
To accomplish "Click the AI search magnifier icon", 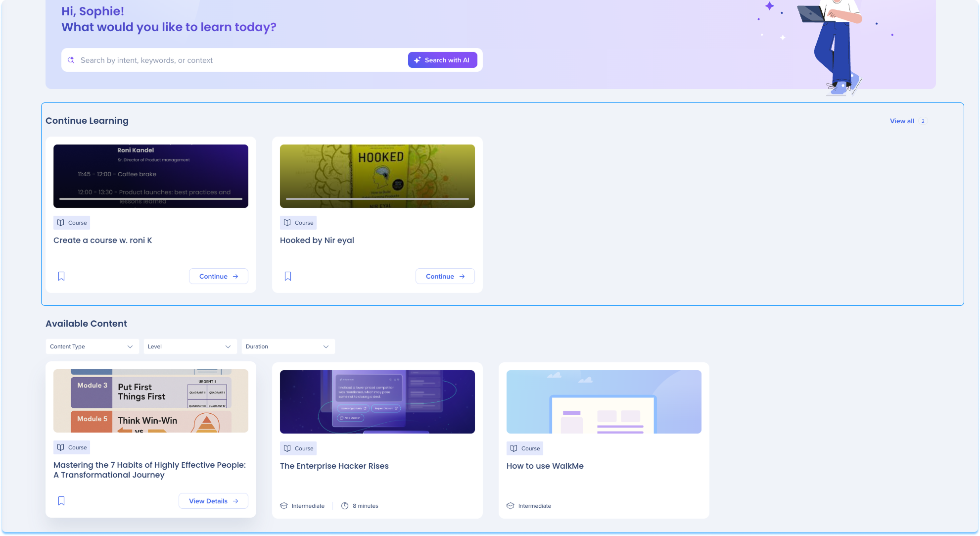I will tap(71, 60).
